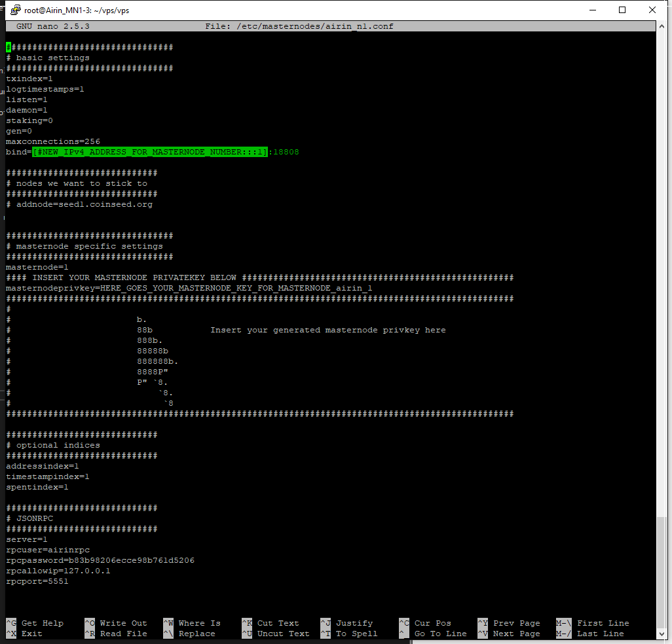Viewport: 672px width, 644px height.
Task: Click the spentindex=1 line
Action: point(37,488)
